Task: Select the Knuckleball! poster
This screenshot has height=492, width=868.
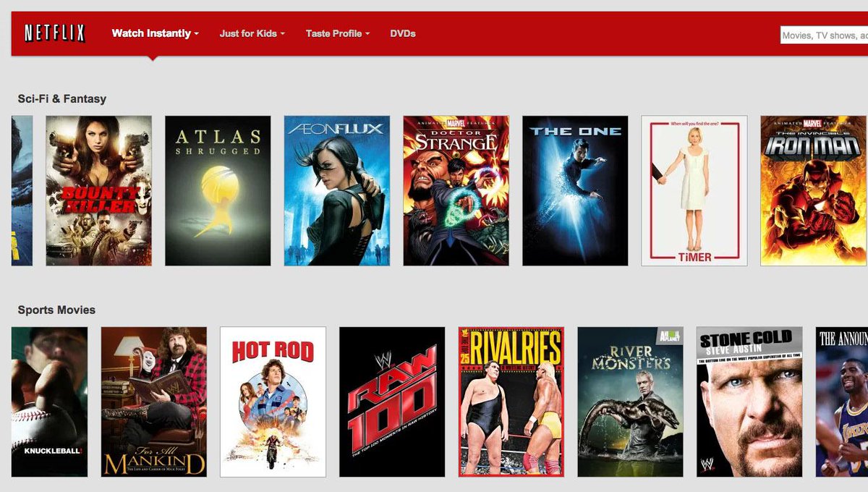Action: (x=49, y=402)
